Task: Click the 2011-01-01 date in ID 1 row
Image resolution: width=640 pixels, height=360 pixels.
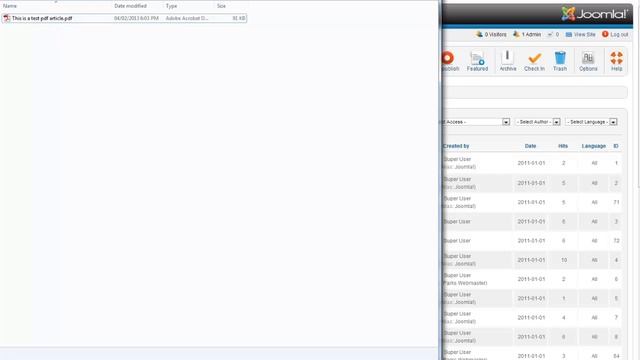Action: [x=531, y=163]
